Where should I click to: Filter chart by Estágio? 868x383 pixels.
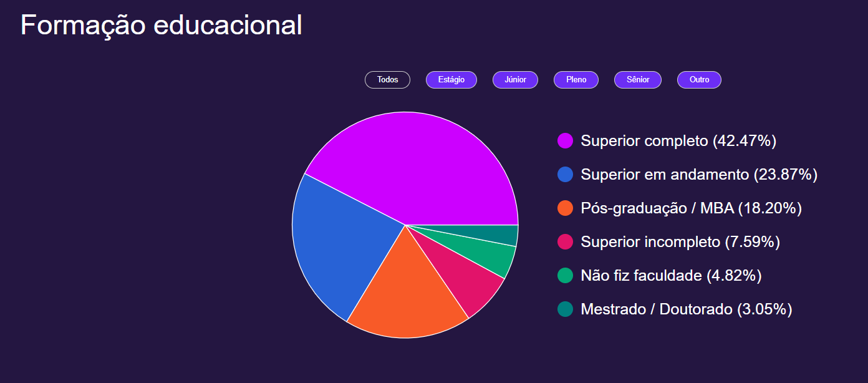click(x=451, y=80)
